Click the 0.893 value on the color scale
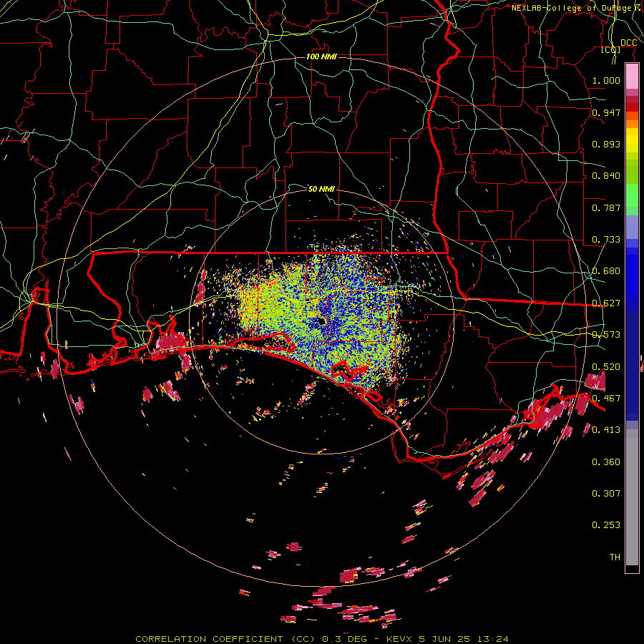The image size is (644, 644). 606,144
